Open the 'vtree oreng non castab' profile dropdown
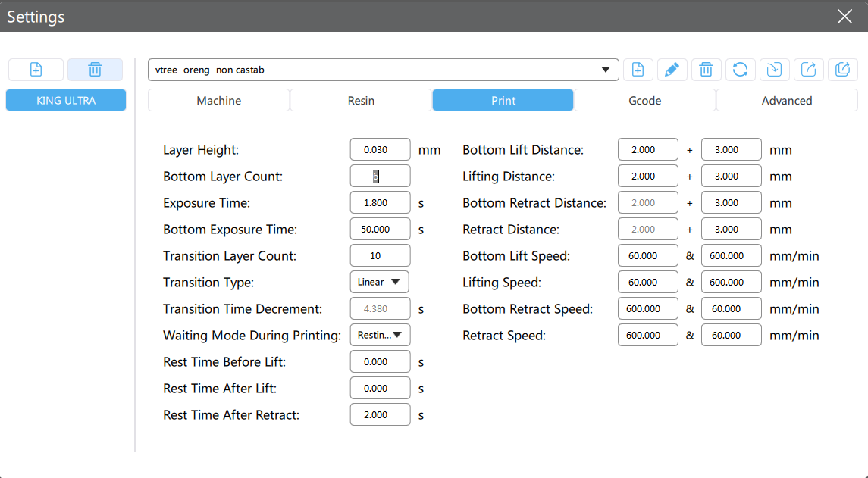The width and height of the screenshot is (868, 478). (x=383, y=70)
